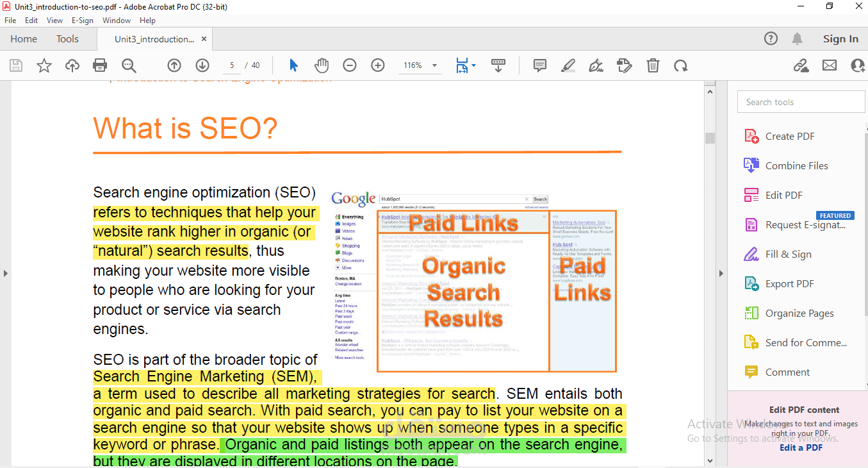Click the Fit width page icon
The height and width of the screenshot is (468, 868).
tap(462, 65)
